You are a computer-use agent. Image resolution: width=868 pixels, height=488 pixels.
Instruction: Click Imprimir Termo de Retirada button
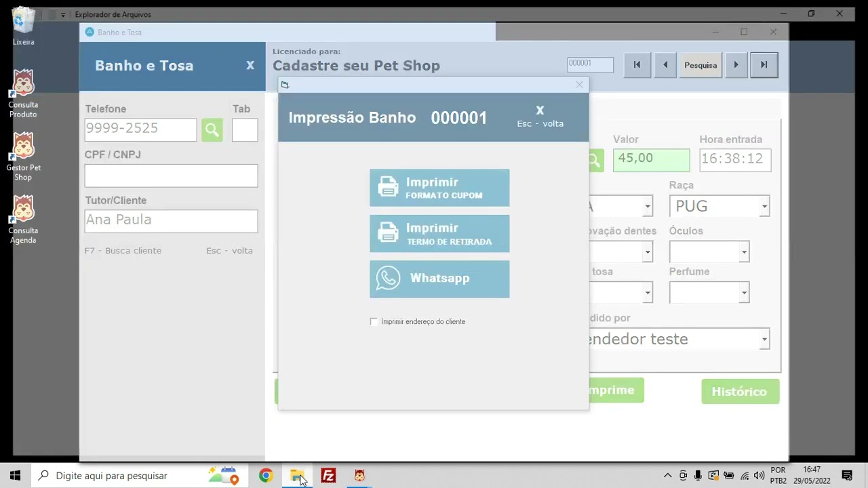click(x=439, y=234)
